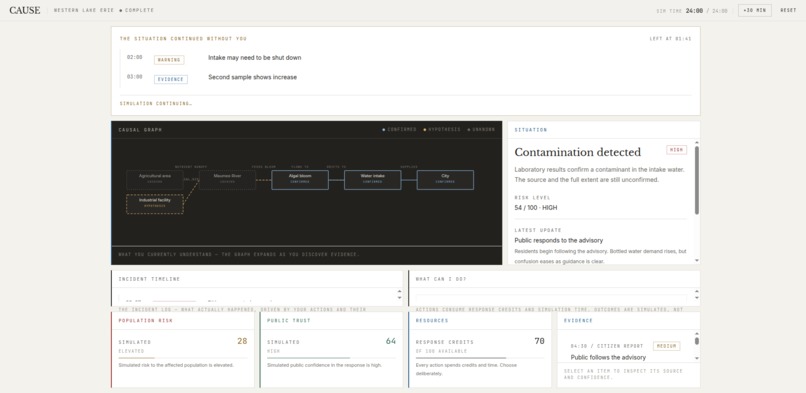Select the Water intake node

373,180
